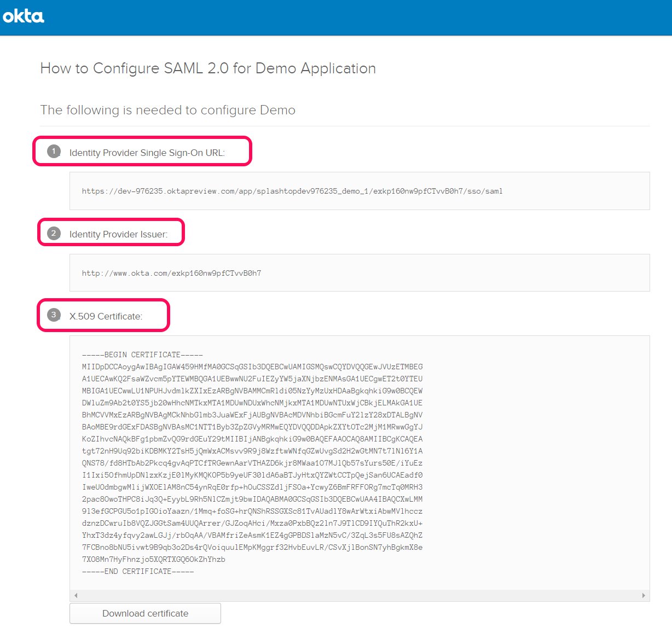Click the horizontal scrollbar right arrow
The height and width of the screenshot is (639, 672).
click(644, 595)
